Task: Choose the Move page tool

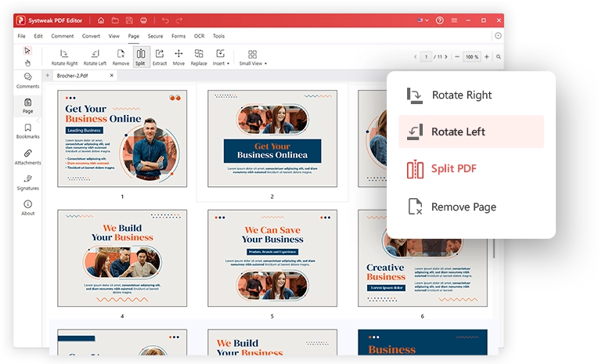Action: point(178,58)
